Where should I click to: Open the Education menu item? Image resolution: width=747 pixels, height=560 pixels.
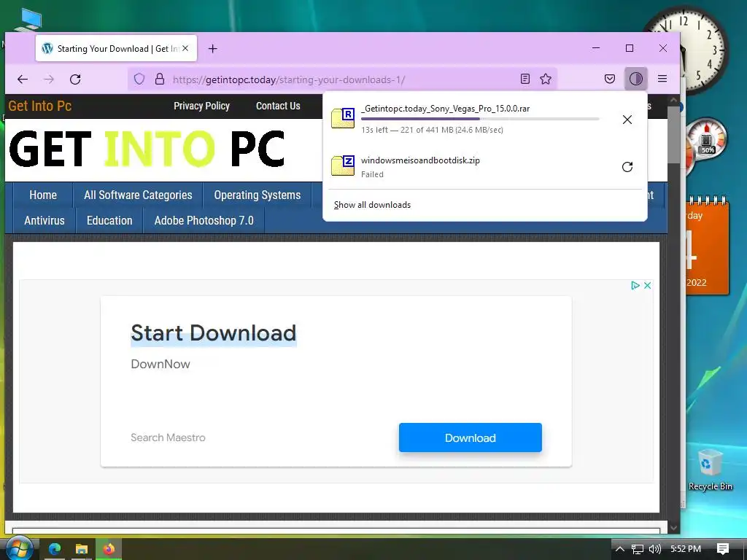point(109,220)
